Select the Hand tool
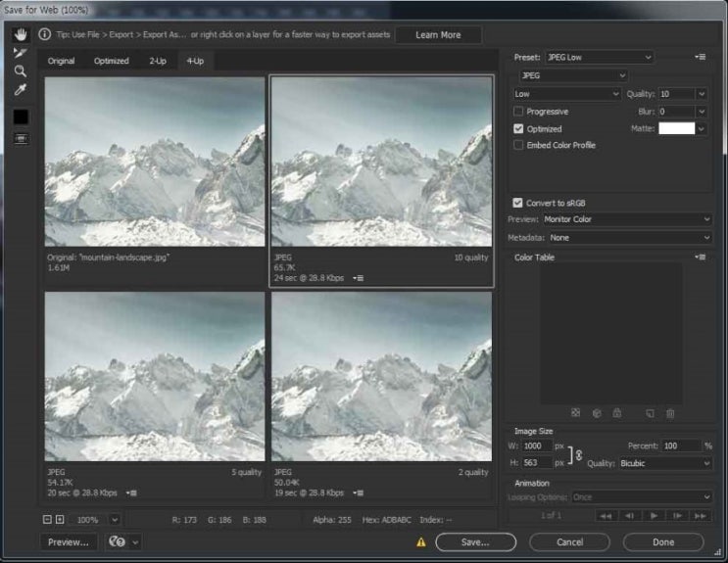This screenshot has height=563, width=728. tap(20, 34)
